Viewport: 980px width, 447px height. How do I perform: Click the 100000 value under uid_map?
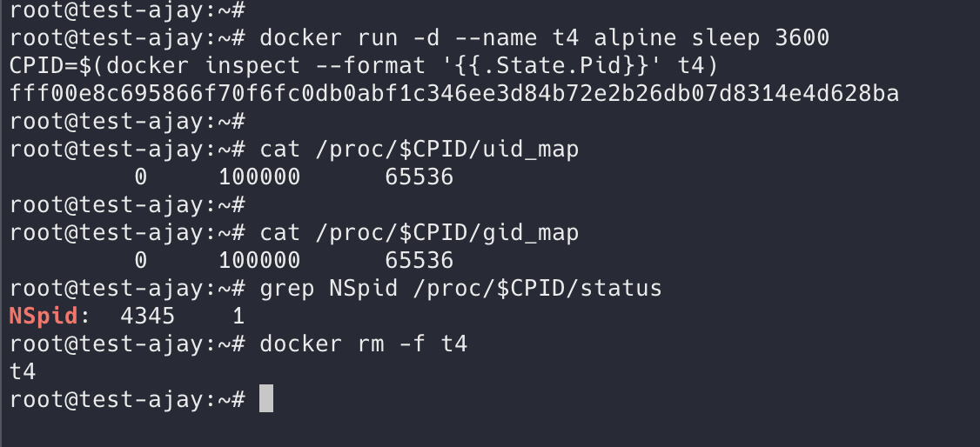[258, 177]
